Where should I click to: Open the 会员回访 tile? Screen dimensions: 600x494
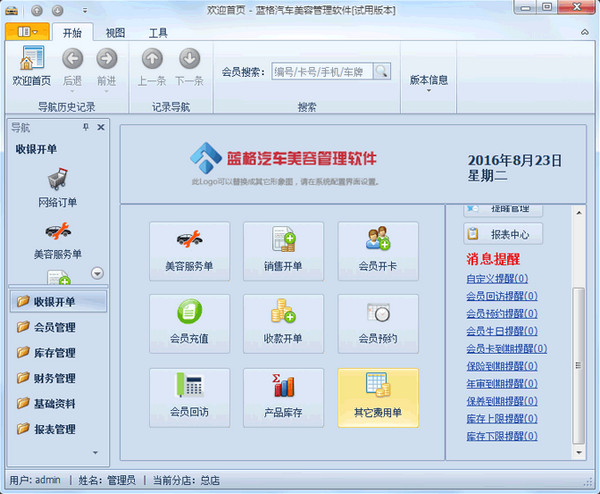tap(189, 398)
